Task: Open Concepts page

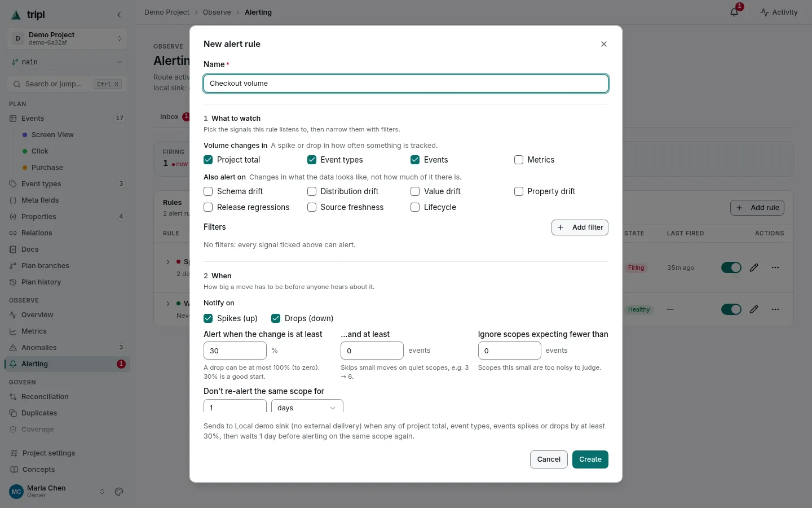Action: (67, 470)
